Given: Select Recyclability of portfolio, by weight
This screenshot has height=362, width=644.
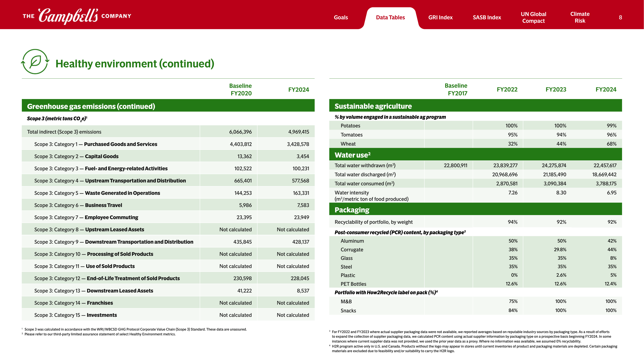Looking at the screenshot, I should tap(374, 222).
